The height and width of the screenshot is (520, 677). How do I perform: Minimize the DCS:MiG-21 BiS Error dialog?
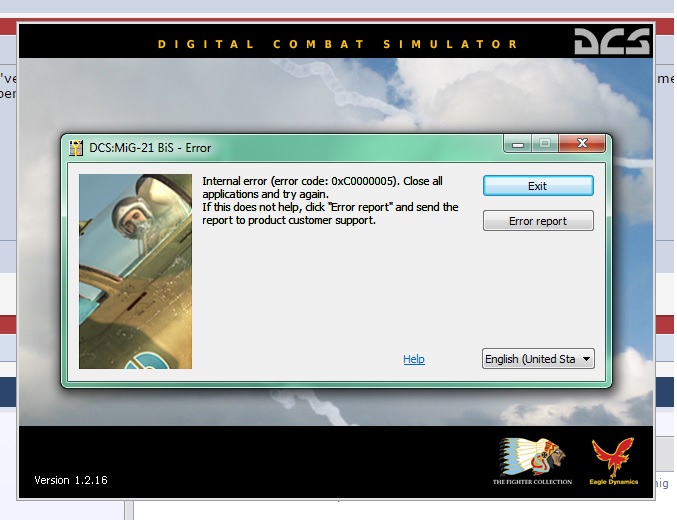pos(518,143)
